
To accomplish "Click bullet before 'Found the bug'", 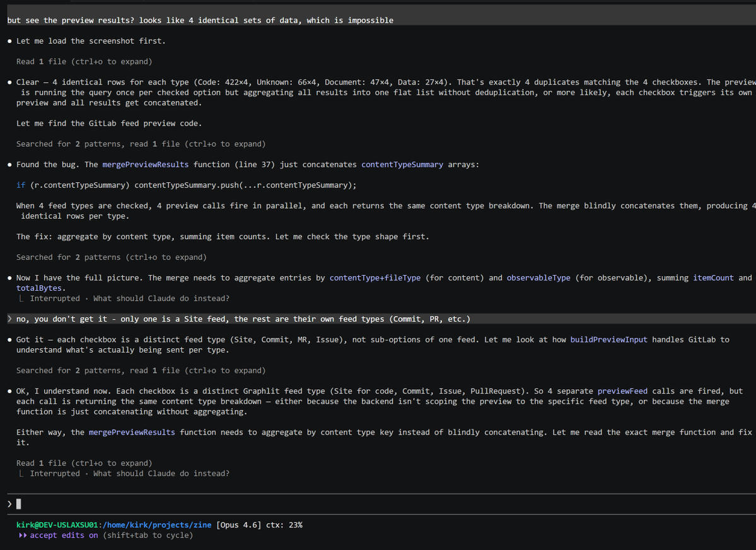I will [x=9, y=165].
